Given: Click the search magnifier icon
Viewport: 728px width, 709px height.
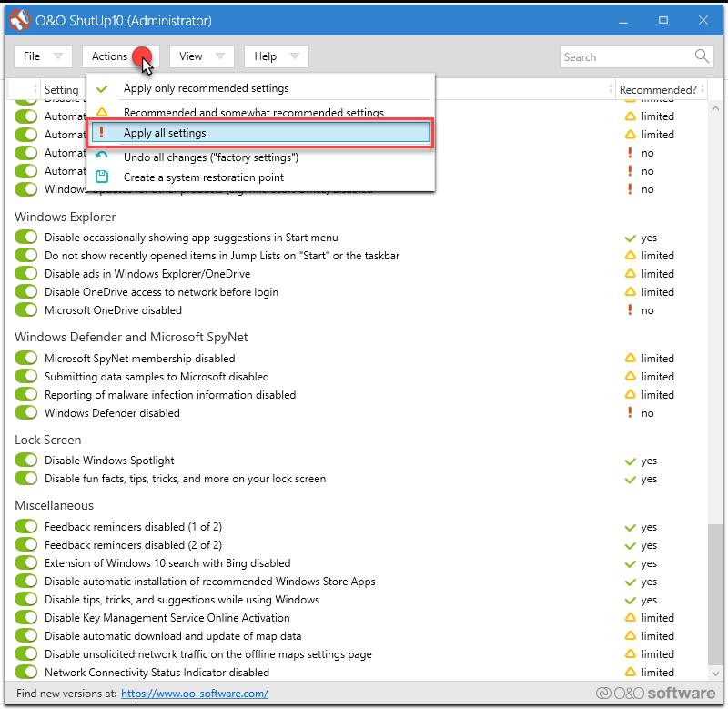Looking at the screenshot, I should click(702, 56).
